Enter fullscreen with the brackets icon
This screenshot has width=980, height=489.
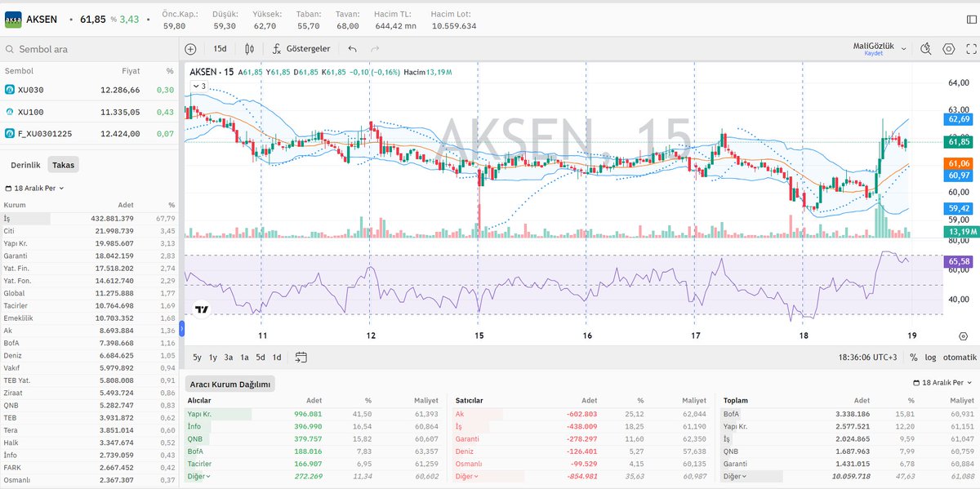tap(972, 48)
